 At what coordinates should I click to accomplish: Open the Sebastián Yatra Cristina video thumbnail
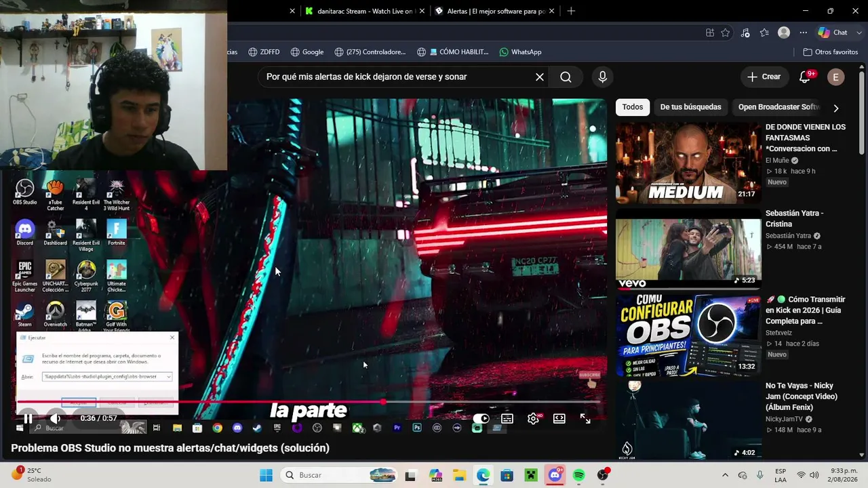tap(688, 249)
